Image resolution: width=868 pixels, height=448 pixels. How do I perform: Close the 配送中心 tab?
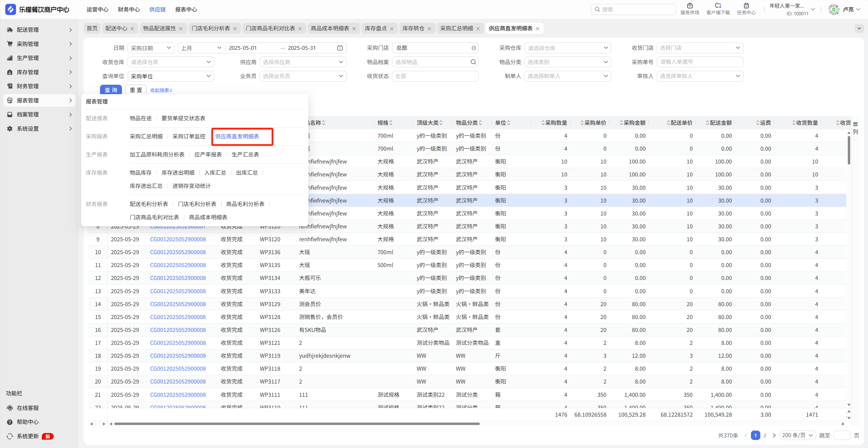[x=132, y=29]
